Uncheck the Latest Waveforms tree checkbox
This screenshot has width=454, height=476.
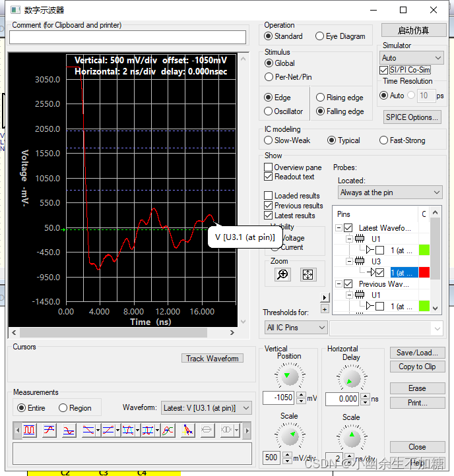[348, 227]
